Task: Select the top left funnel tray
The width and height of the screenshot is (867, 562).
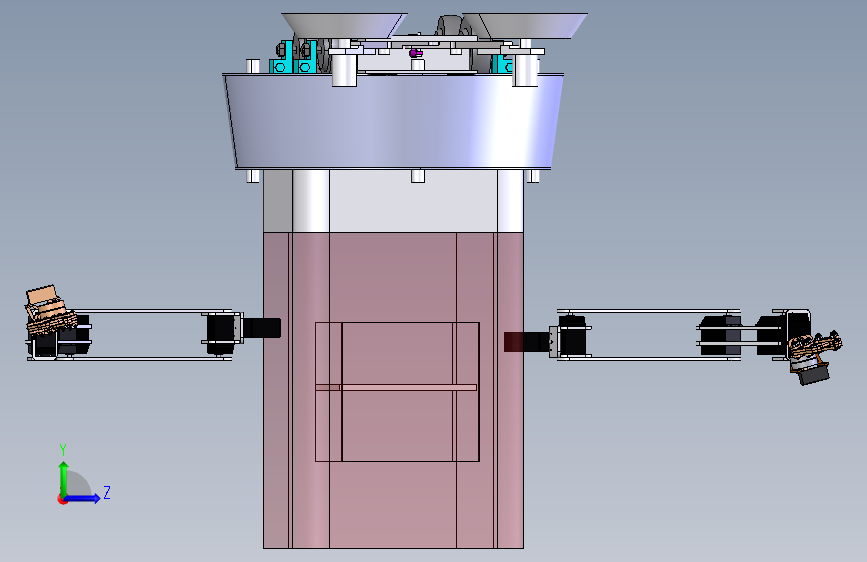Action: 344,26
